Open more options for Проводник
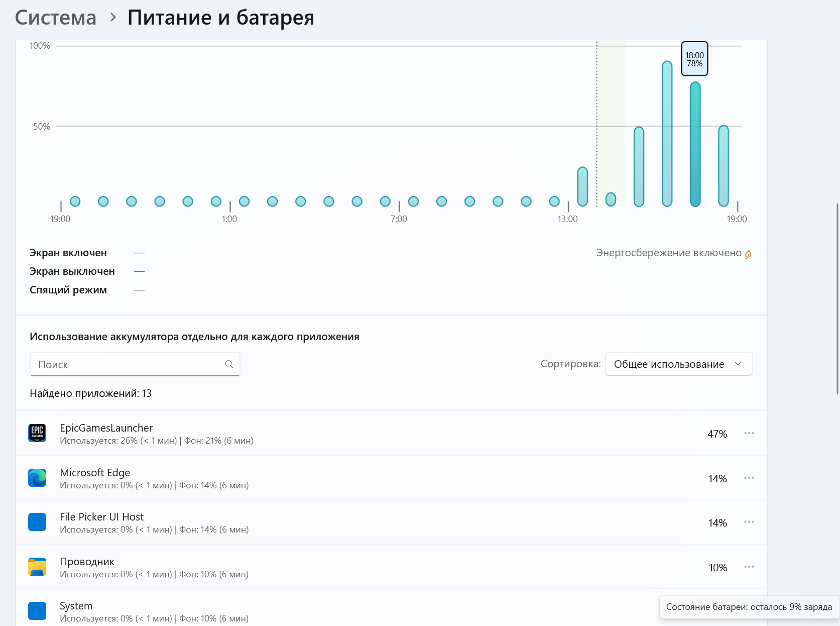The height and width of the screenshot is (626, 840). (749, 567)
